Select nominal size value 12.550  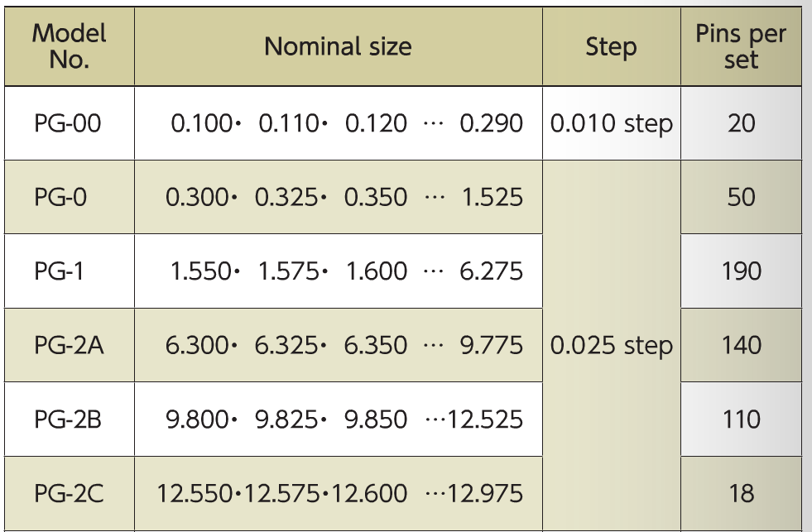click(x=195, y=494)
